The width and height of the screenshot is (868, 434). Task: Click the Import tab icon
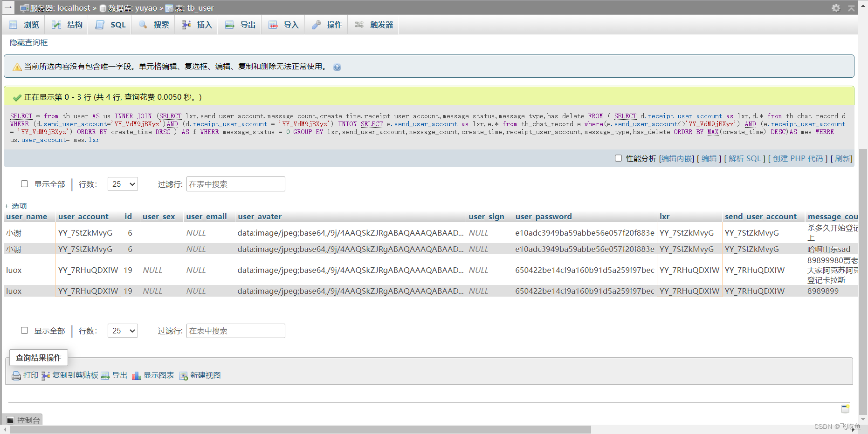[x=273, y=25]
